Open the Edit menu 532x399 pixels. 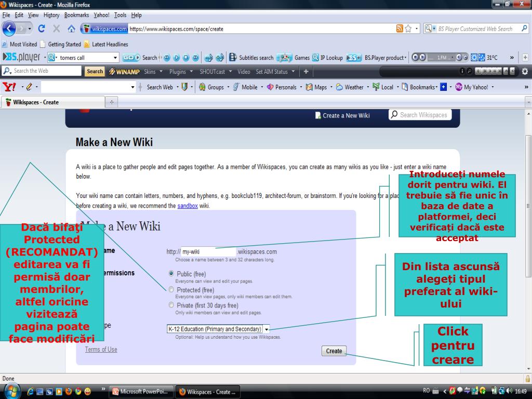click(x=19, y=15)
